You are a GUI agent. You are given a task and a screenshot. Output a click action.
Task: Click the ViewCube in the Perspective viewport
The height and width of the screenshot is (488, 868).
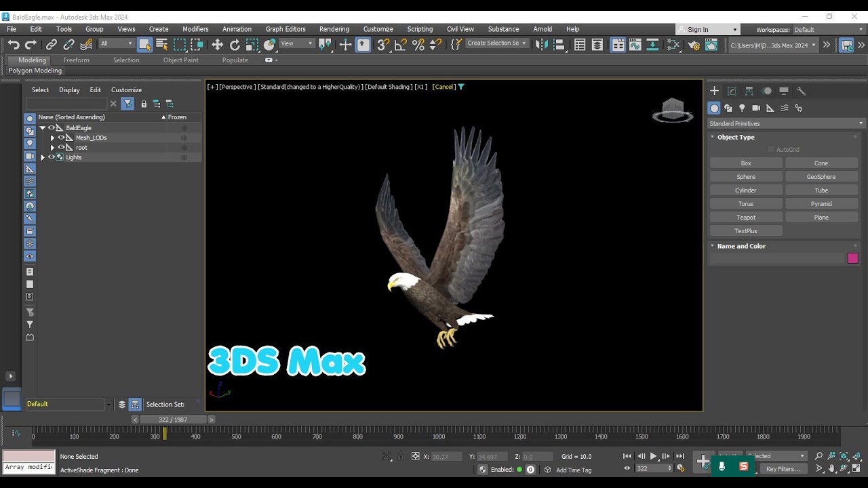pos(673,110)
